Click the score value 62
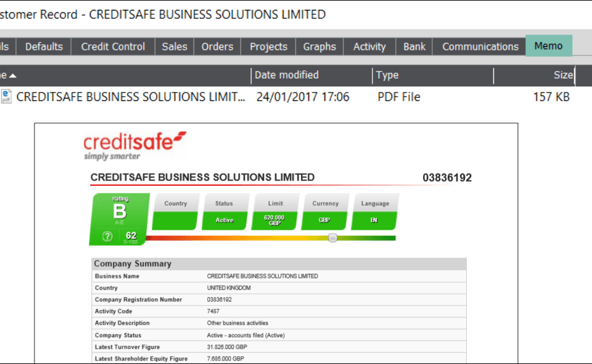592x364 pixels. [x=131, y=235]
